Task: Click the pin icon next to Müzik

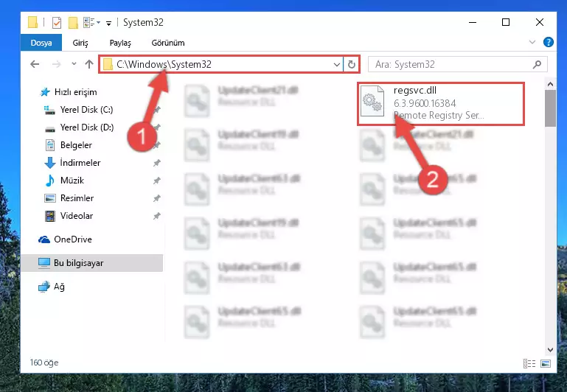Action: (x=156, y=181)
